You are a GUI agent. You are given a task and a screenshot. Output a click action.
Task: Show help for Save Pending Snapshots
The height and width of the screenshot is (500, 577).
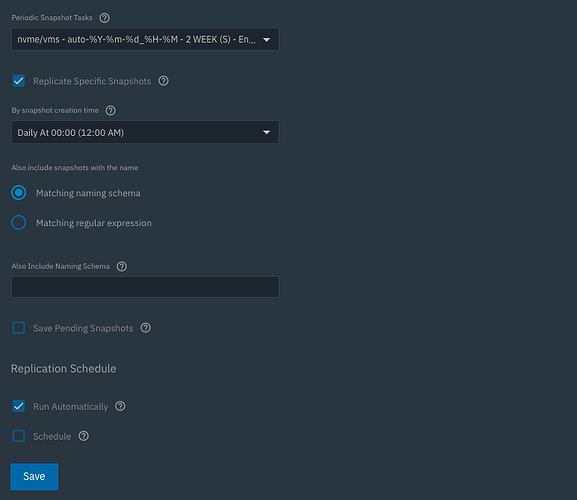click(146, 328)
